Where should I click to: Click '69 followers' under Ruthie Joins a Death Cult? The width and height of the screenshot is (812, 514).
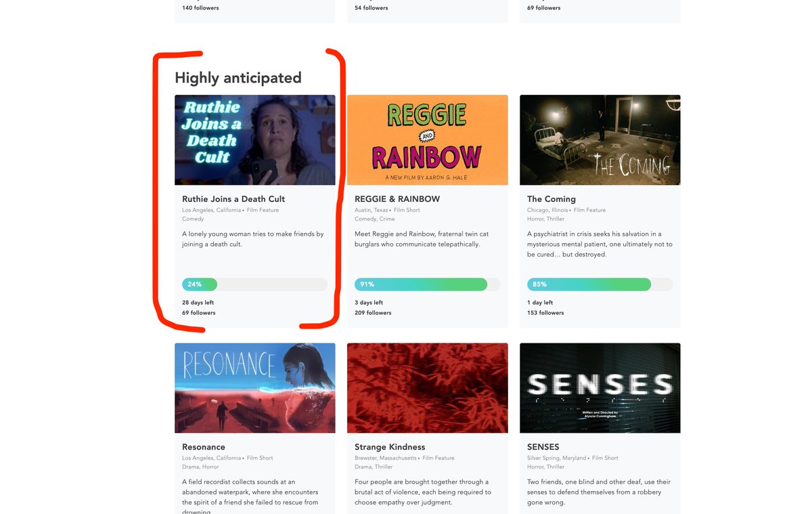click(x=199, y=313)
